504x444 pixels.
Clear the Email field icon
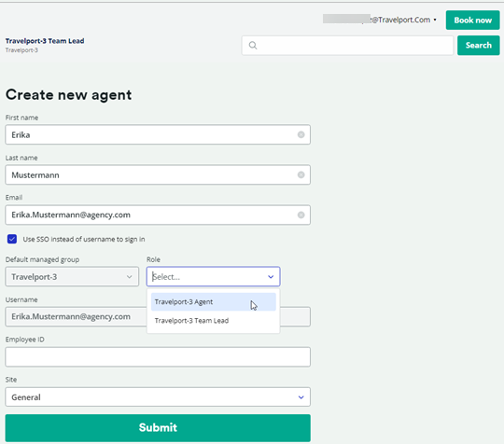pos(301,215)
